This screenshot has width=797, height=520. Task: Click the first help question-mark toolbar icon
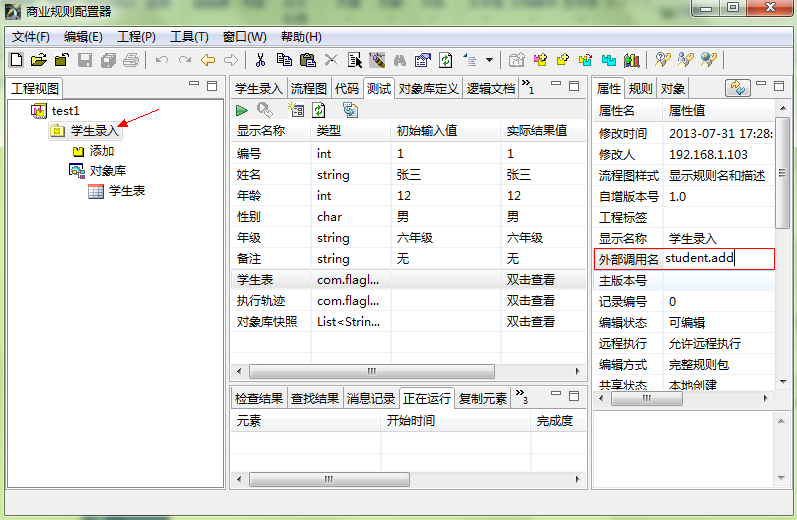(662, 60)
